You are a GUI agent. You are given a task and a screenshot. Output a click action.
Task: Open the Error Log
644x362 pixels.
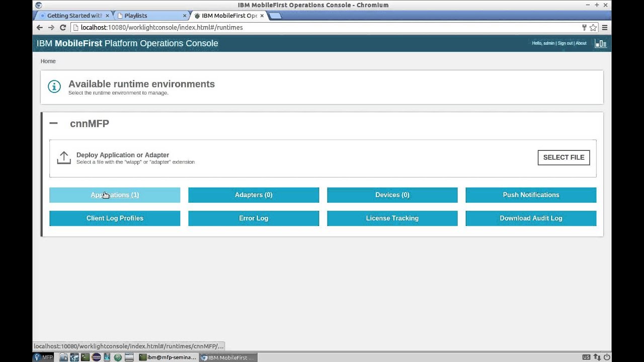coord(254,218)
